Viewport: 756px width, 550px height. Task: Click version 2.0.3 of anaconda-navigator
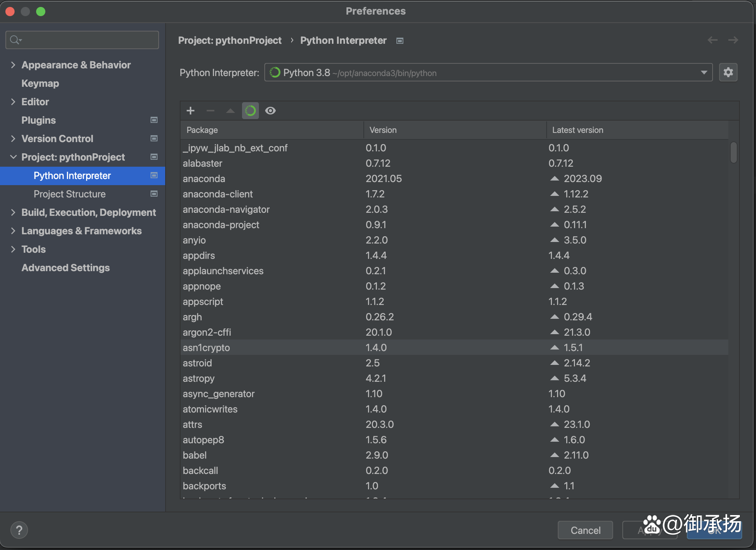[377, 209]
